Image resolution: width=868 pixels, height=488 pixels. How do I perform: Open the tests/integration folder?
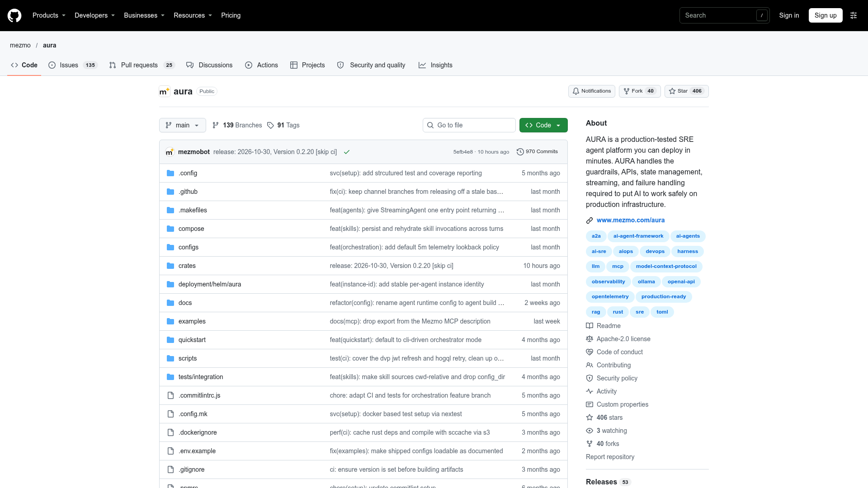(201, 377)
